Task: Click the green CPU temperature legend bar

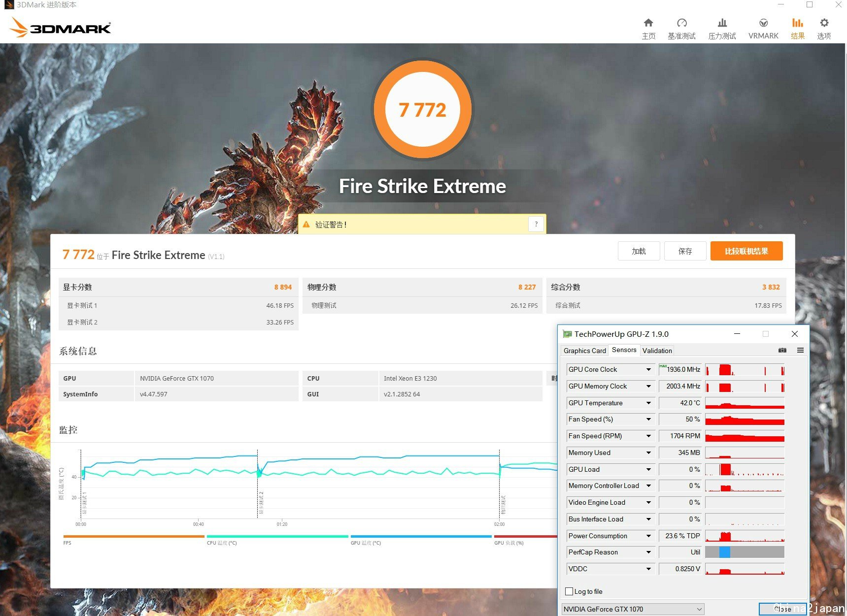Action: coord(277,536)
